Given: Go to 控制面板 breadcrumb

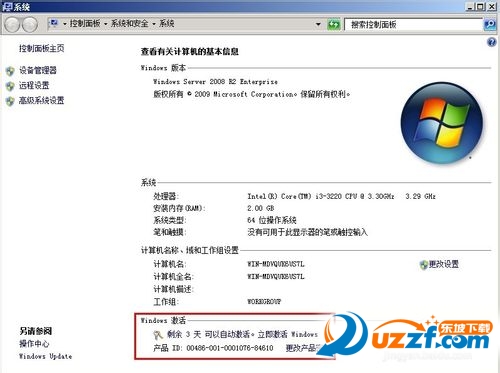Looking at the screenshot, I should coord(85,23).
